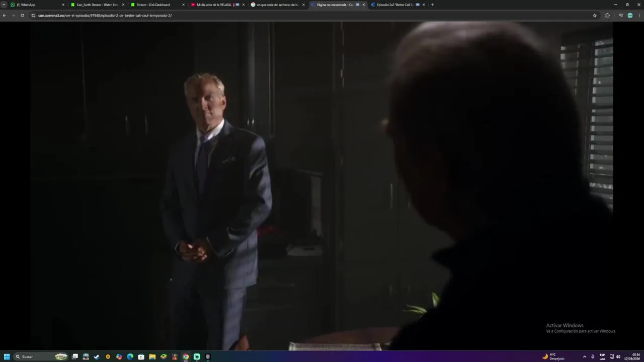Go forward to the next page

pyautogui.click(x=13, y=16)
